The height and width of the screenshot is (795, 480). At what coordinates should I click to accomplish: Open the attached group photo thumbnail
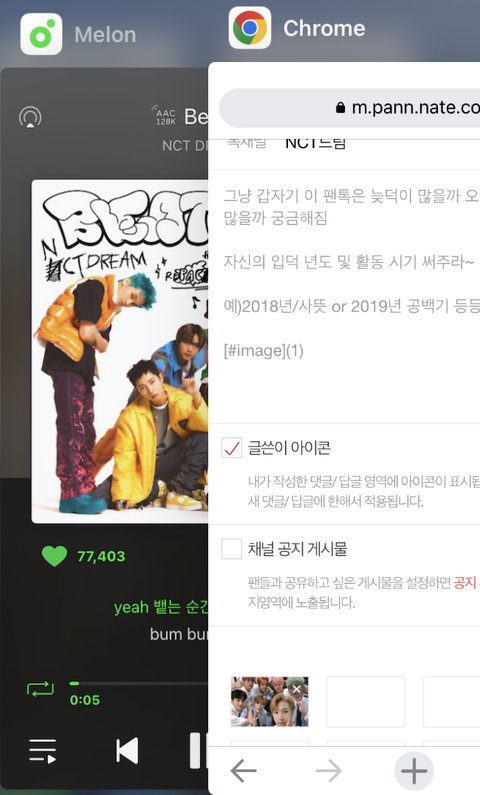(x=269, y=702)
